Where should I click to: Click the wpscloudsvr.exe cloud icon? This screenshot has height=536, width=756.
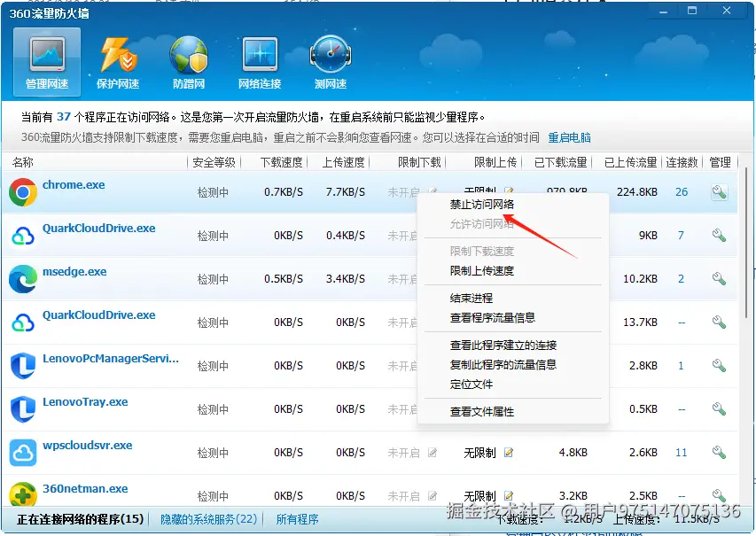(x=23, y=452)
